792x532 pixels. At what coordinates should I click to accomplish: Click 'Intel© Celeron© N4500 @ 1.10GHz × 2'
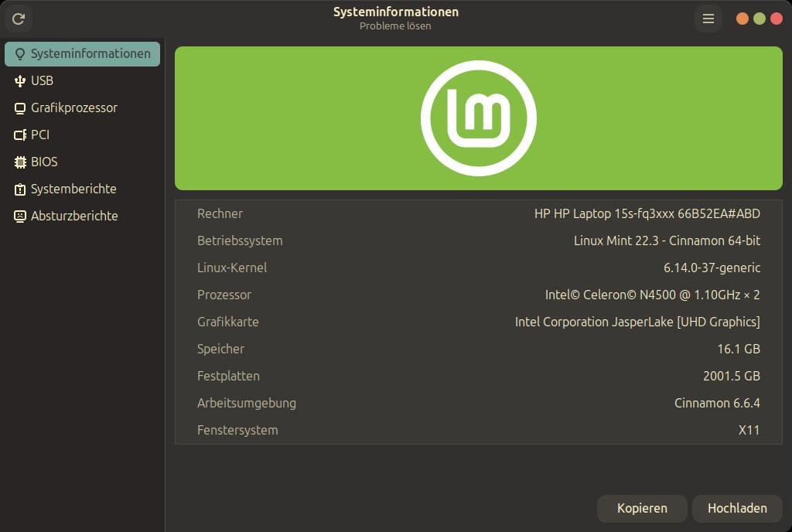click(x=652, y=295)
